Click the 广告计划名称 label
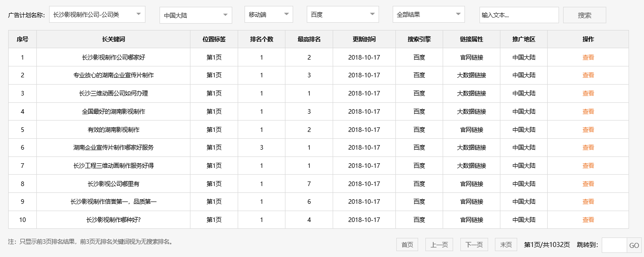 (26, 15)
